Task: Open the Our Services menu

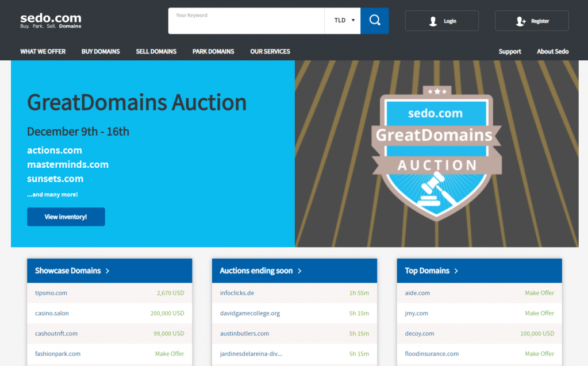Action: (270, 51)
